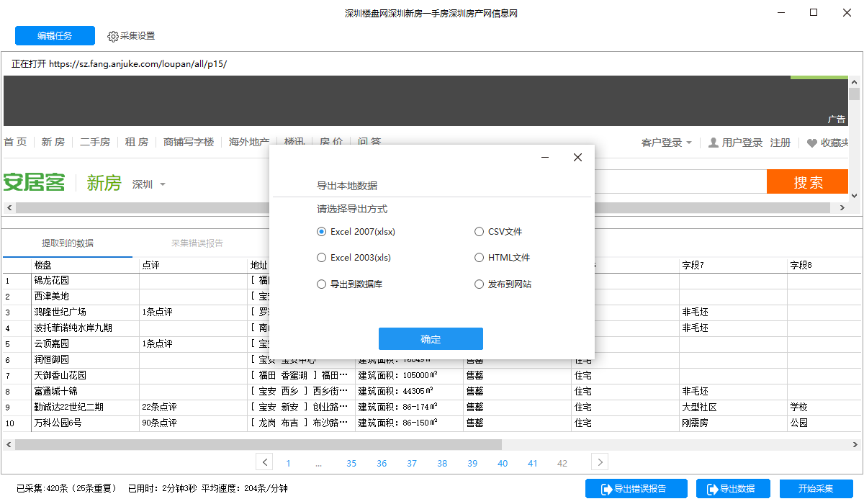Click 导出数据 button
Screen dimensions: 864x504
tap(733, 489)
